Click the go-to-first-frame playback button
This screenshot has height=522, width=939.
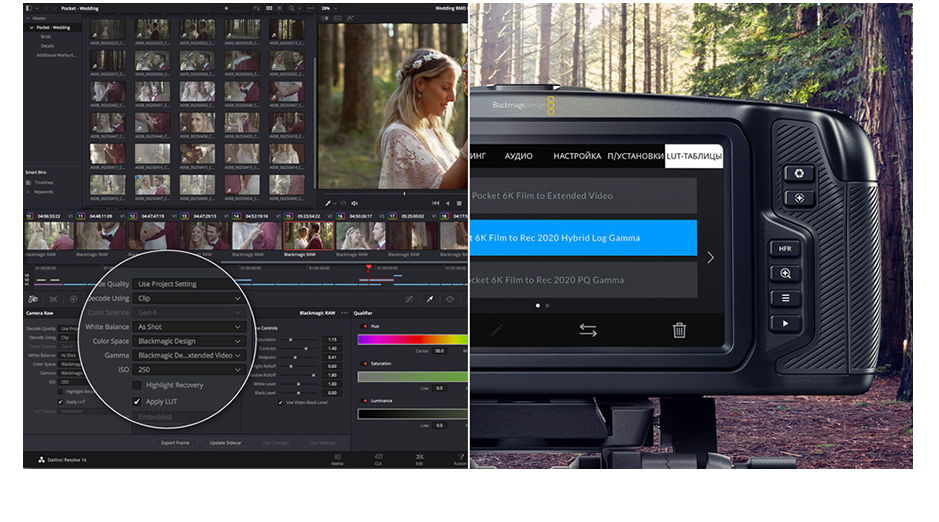click(435, 204)
